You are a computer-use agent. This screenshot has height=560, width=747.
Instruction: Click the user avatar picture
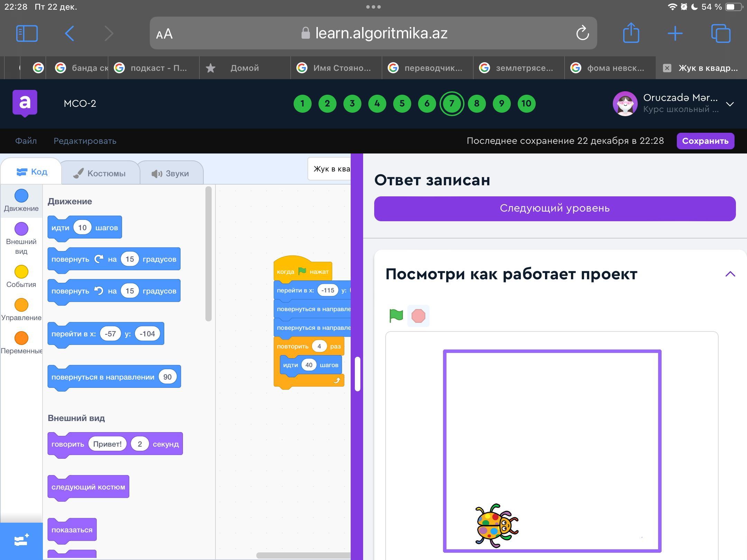625,103
